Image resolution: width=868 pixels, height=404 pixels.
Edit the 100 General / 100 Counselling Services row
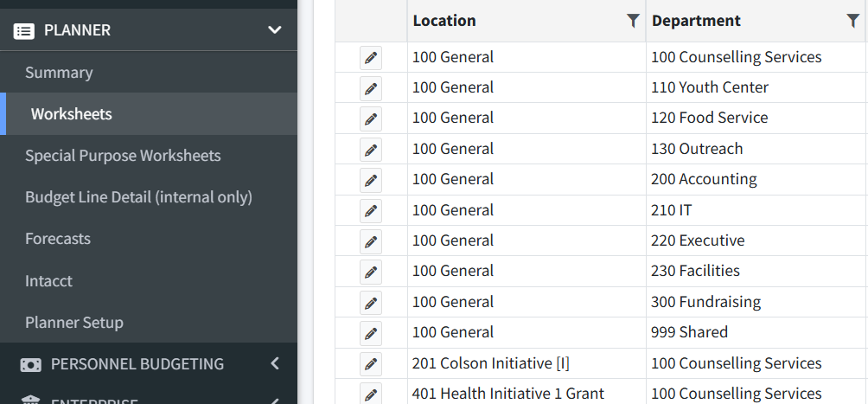(x=371, y=58)
